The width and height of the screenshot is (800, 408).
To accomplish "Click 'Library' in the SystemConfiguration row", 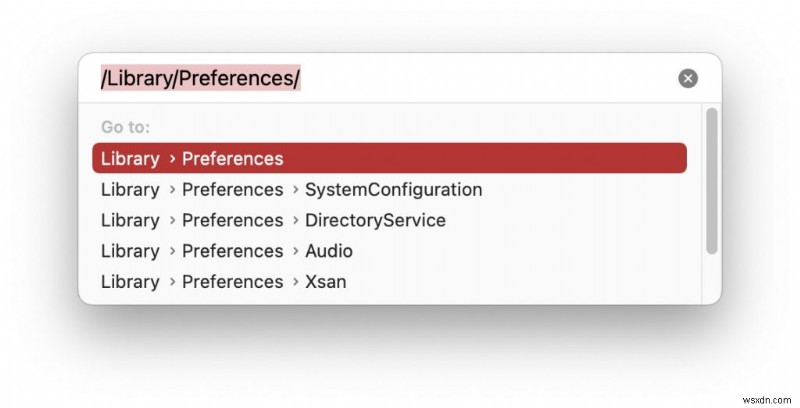I will pyautogui.click(x=130, y=189).
